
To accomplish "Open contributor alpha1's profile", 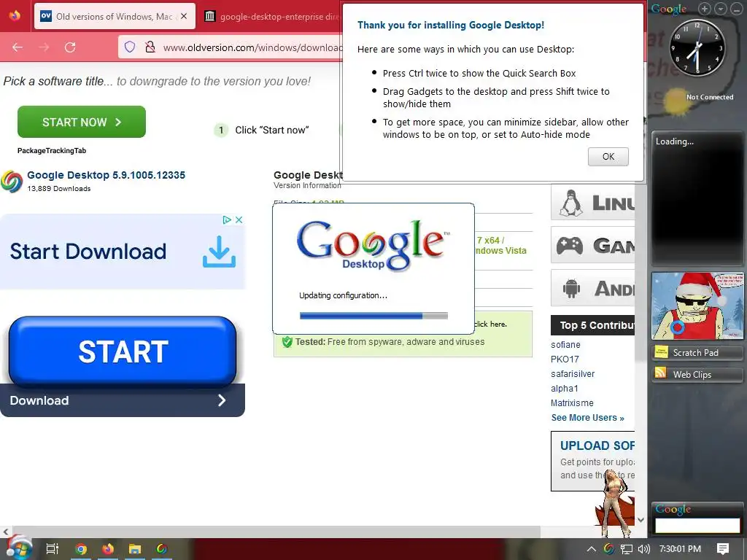I will (565, 389).
